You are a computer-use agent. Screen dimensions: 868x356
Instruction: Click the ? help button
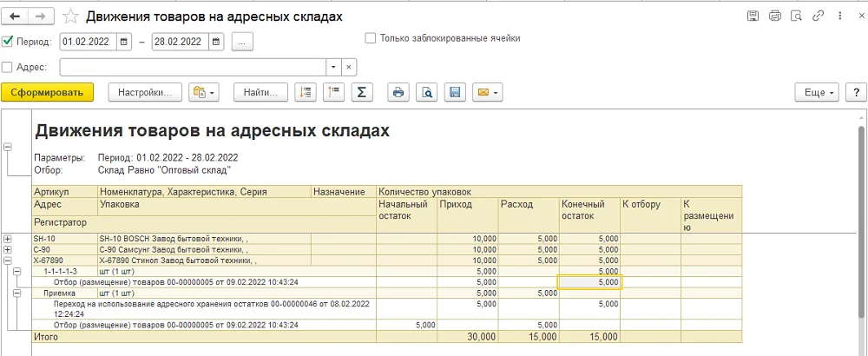(857, 92)
